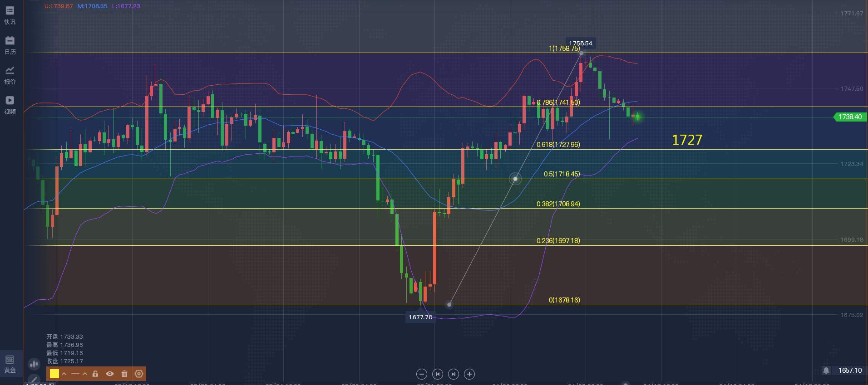Open the yellow line color swatch

(x=54, y=374)
